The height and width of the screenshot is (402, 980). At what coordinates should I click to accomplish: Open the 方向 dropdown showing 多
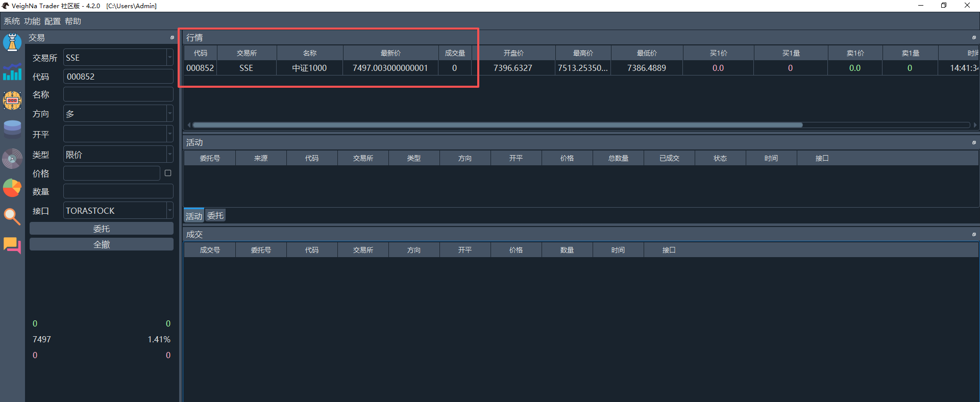(x=169, y=114)
